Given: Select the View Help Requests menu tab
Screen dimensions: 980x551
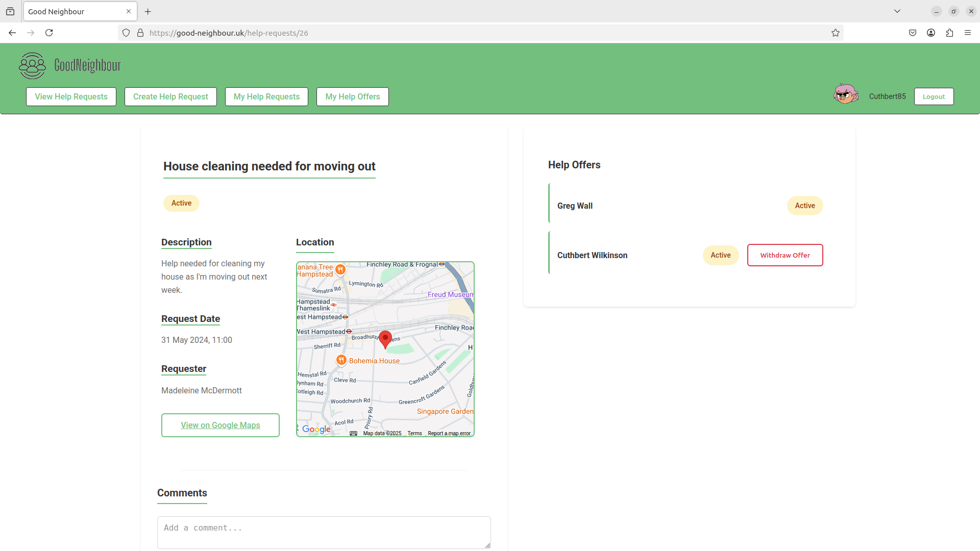Looking at the screenshot, I should coord(71,96).
